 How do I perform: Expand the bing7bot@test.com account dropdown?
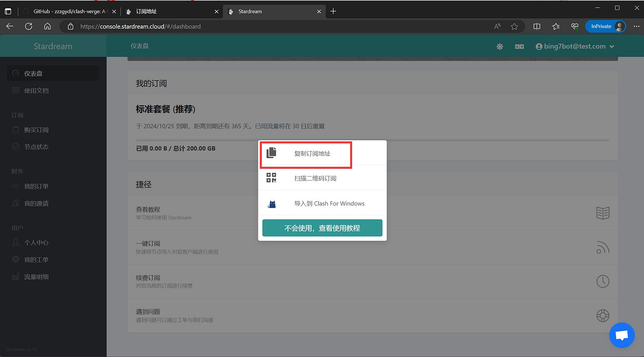coord(575,46)
